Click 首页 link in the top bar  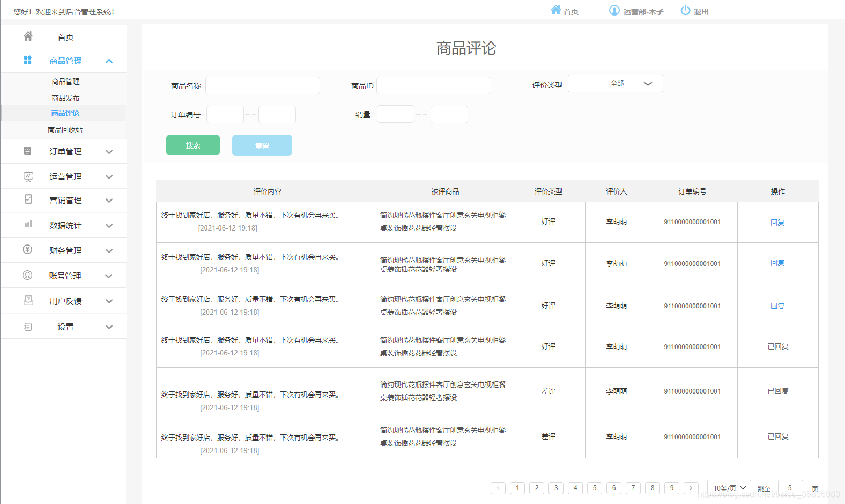coord(571,12)
